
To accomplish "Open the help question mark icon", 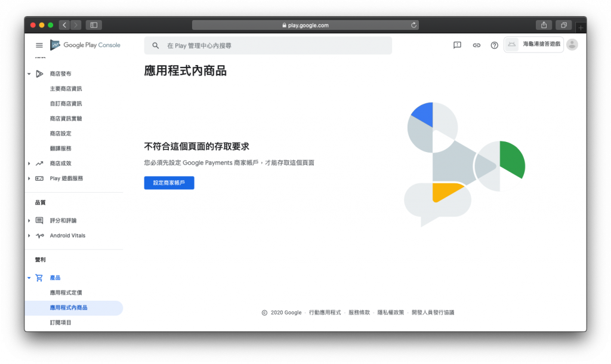I will [494, 45].
